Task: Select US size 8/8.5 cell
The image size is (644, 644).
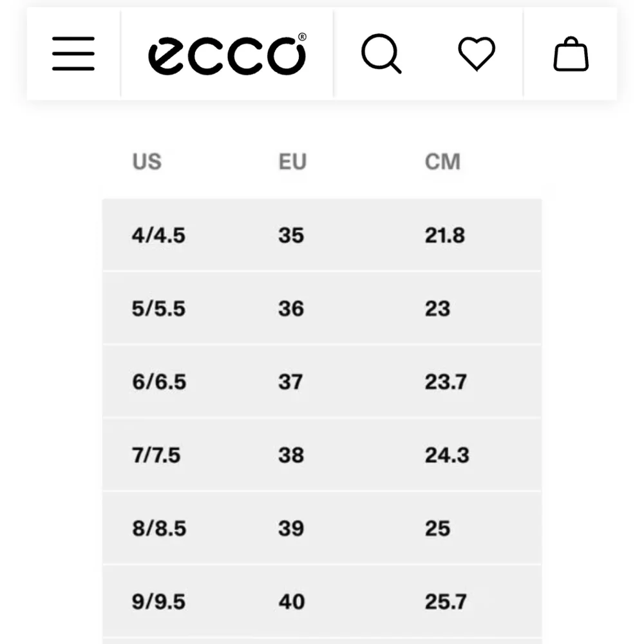Action: point(159,528)
